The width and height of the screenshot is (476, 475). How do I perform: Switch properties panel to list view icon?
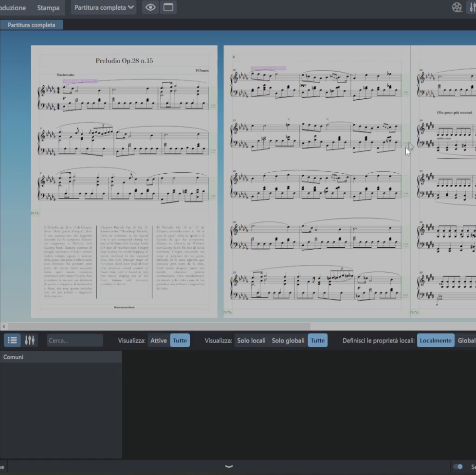pyautogui.click(x=12, y=341)
